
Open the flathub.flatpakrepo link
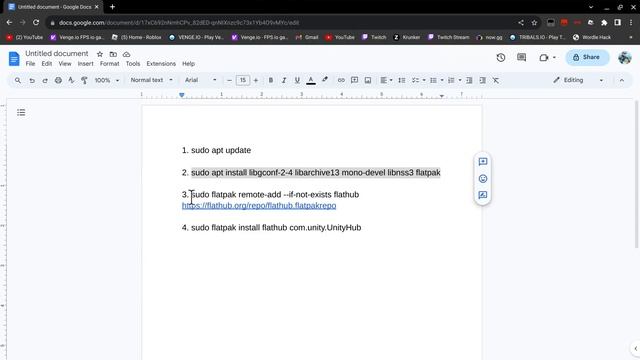coord(259,206)
